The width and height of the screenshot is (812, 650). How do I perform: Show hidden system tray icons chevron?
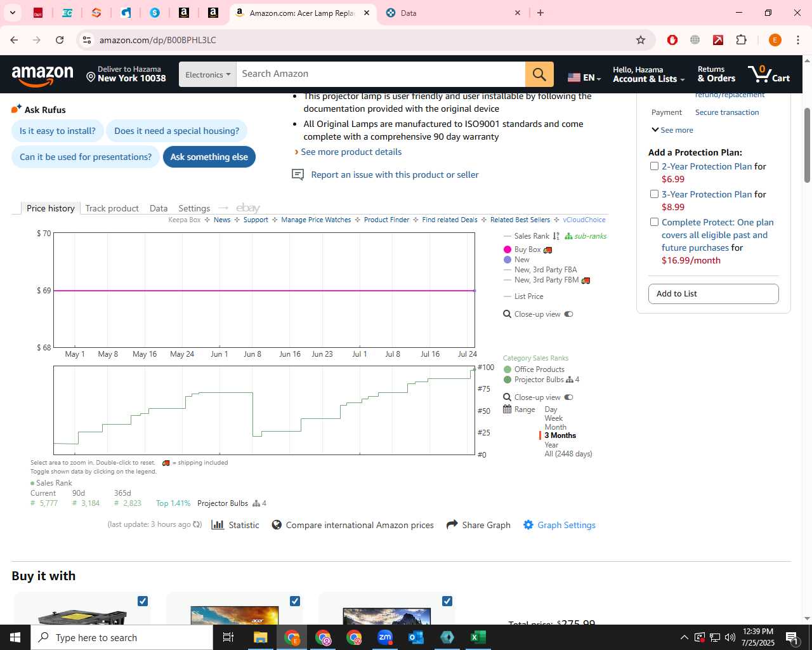[x=684, y=637]
